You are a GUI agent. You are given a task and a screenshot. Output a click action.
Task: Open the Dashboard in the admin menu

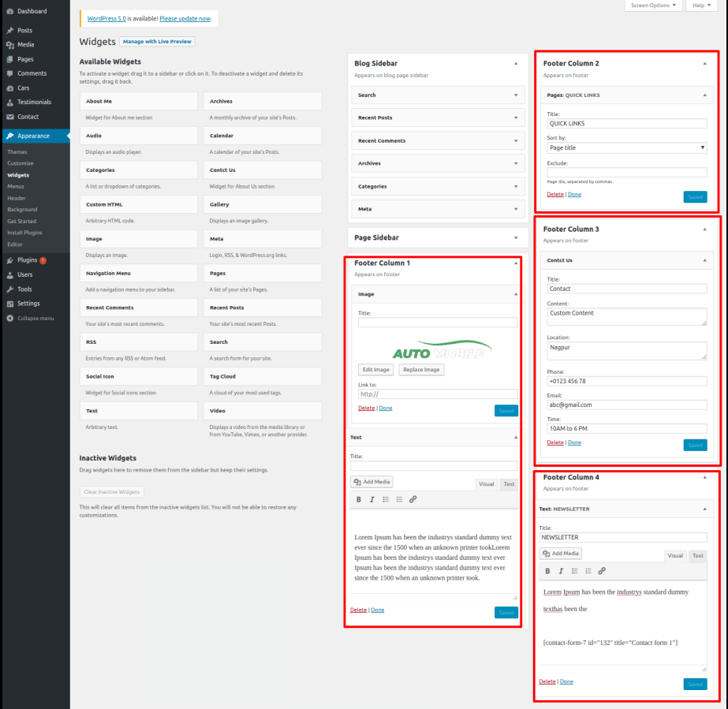pyautogui.click(x=32, y=11)
